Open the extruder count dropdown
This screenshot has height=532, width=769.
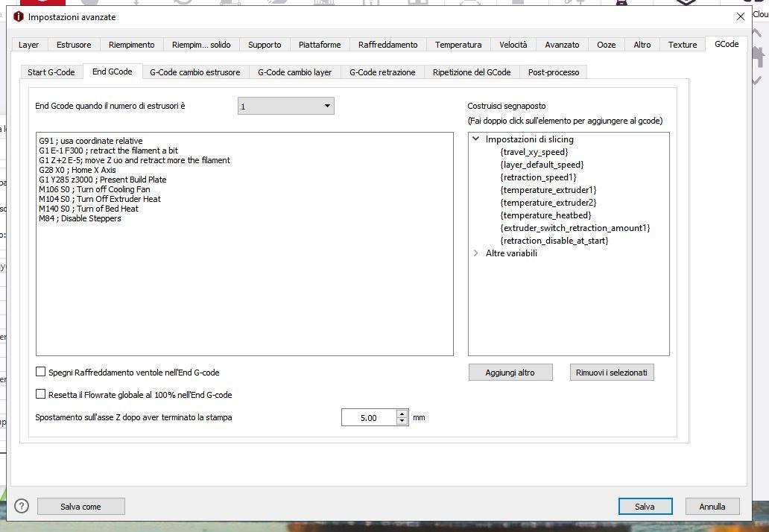tap(286, 106)
